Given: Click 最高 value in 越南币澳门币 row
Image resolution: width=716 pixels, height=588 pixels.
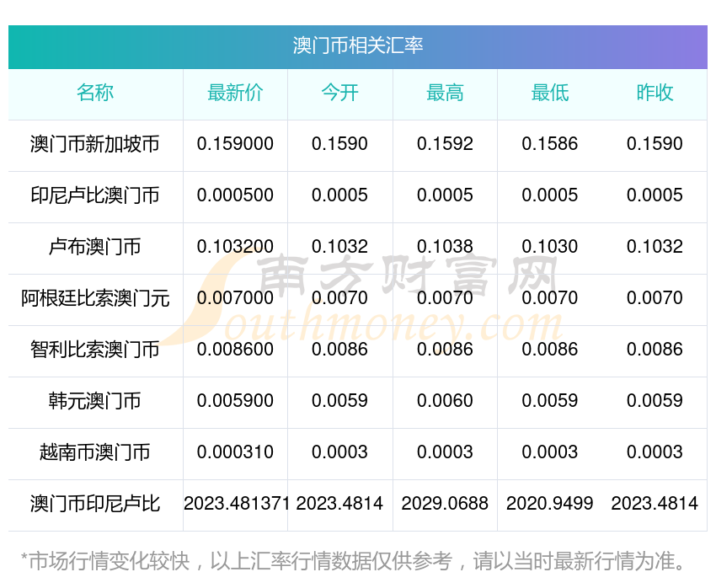Looking at the screenshot, I should point(445,452).
